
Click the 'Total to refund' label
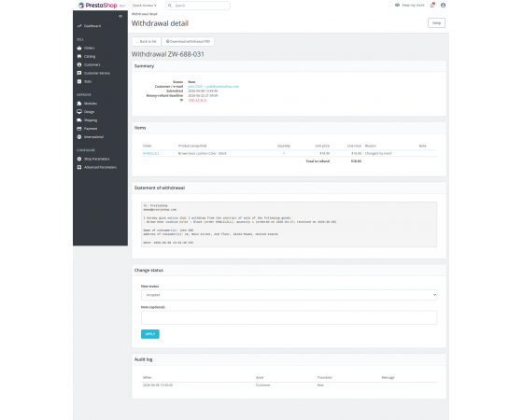(x=318, y=161)
